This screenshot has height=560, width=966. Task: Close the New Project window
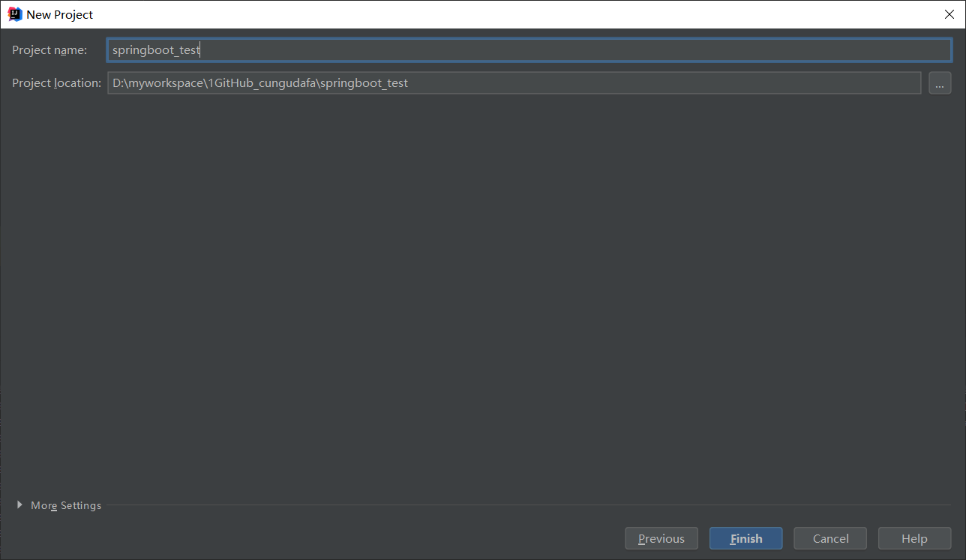point(949,13)
